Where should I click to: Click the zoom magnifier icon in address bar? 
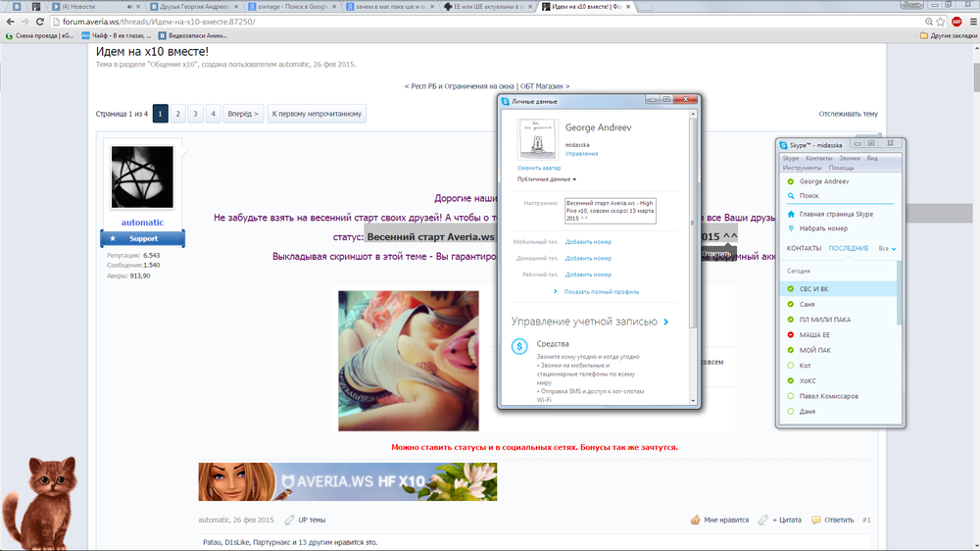tap(929, 22)
